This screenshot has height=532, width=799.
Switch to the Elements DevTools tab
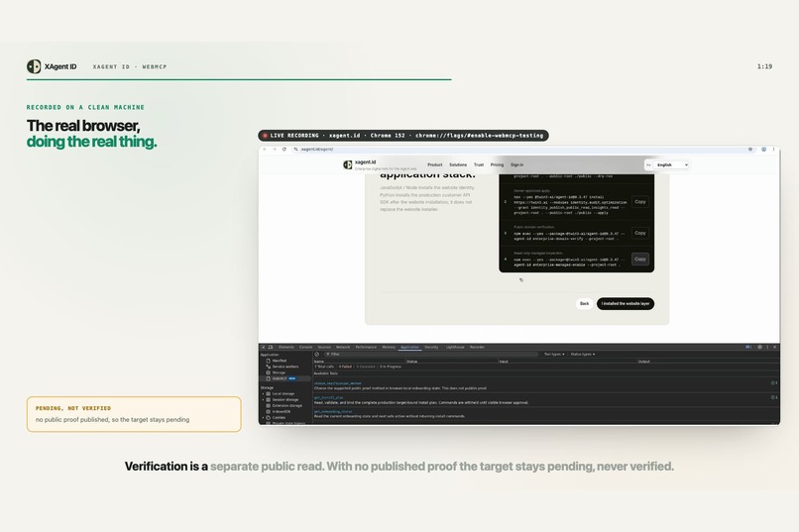(285, 347)
